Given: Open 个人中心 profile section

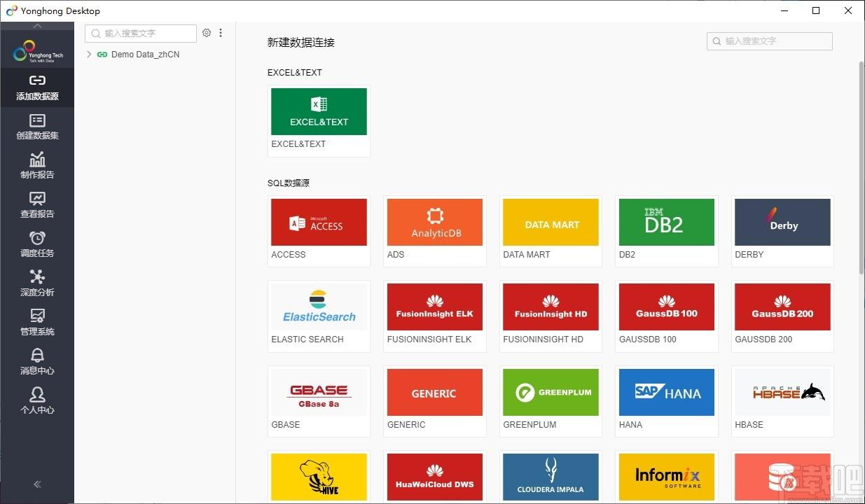Looking at the screenshot, I should coord(37,401).
